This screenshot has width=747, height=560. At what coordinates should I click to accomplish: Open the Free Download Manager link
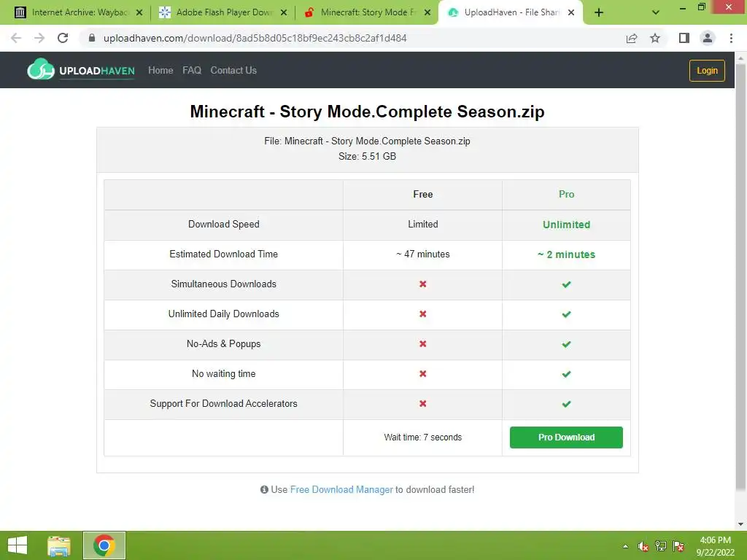tap(341, 489)
